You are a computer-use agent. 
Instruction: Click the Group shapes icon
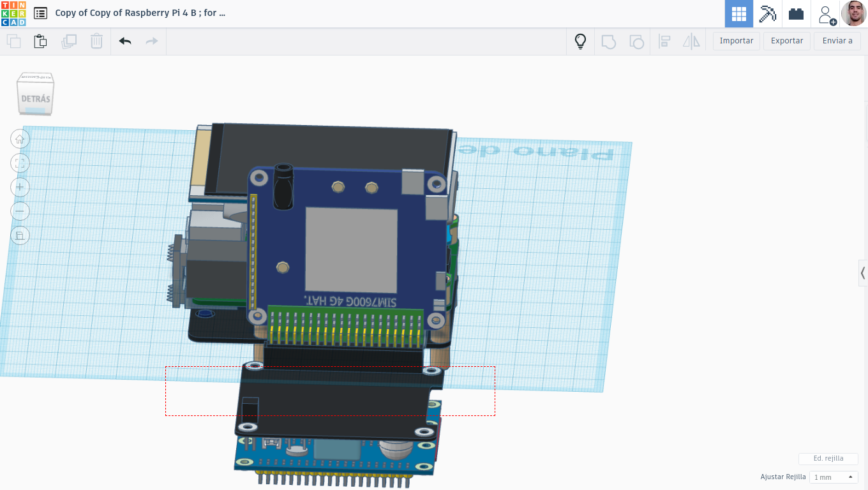pyautogui.click(x=609, y=42)
